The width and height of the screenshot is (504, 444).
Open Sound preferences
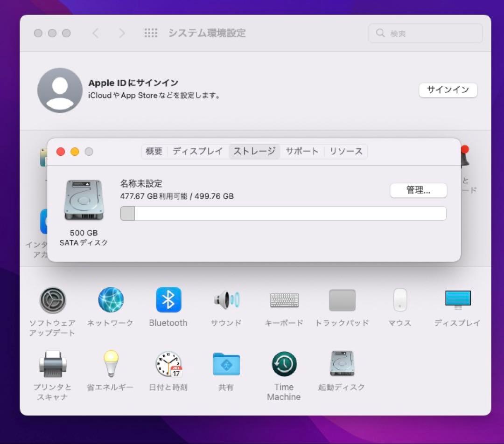click(x=226, y=300)
